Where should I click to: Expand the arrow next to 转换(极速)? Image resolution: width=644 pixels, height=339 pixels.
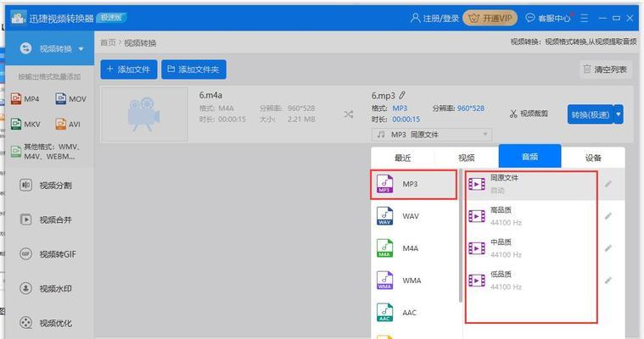tap(619, 114)
